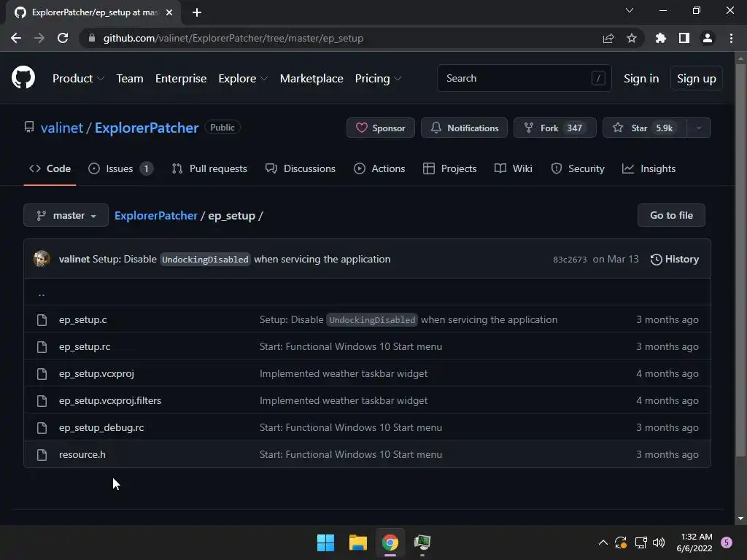Expand the Explore menu
The width and height of the screenshot is (747, 560).
[243, 78]
